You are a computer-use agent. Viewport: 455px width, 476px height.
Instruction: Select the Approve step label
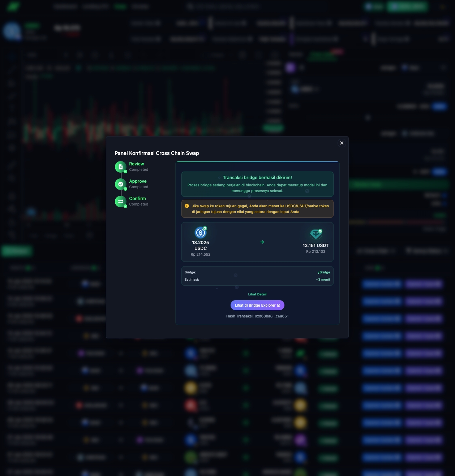(138, 181)
